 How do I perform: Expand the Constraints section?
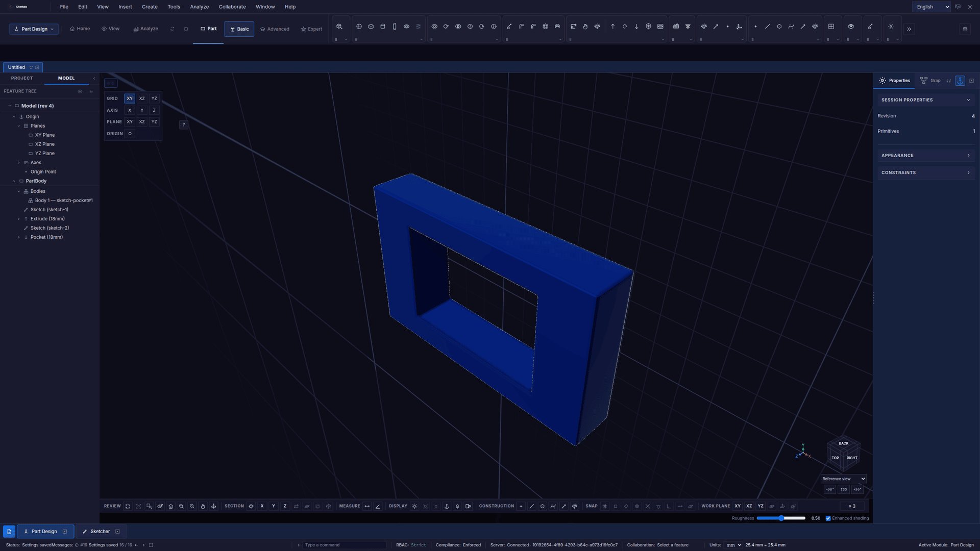point(926,173)
